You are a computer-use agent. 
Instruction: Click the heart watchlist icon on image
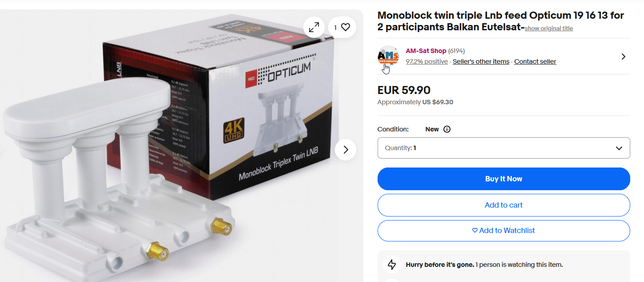click(346, 27)
